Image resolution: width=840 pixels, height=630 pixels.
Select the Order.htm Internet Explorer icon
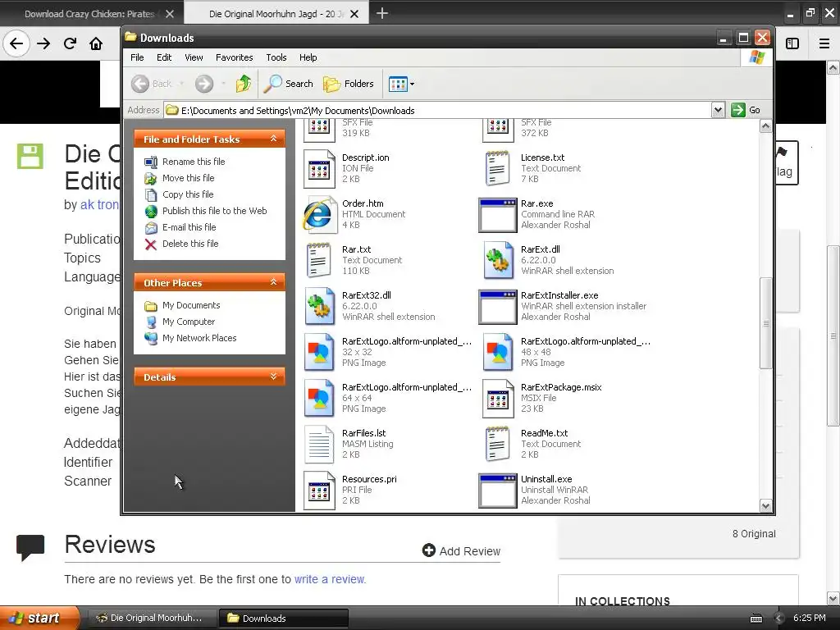tap(319, 215)
